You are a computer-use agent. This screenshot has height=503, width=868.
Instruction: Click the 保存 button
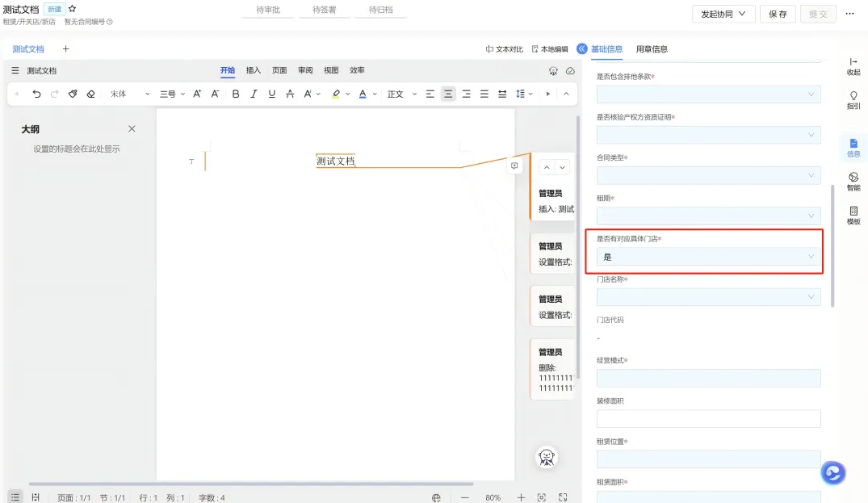tap(778, 14)
